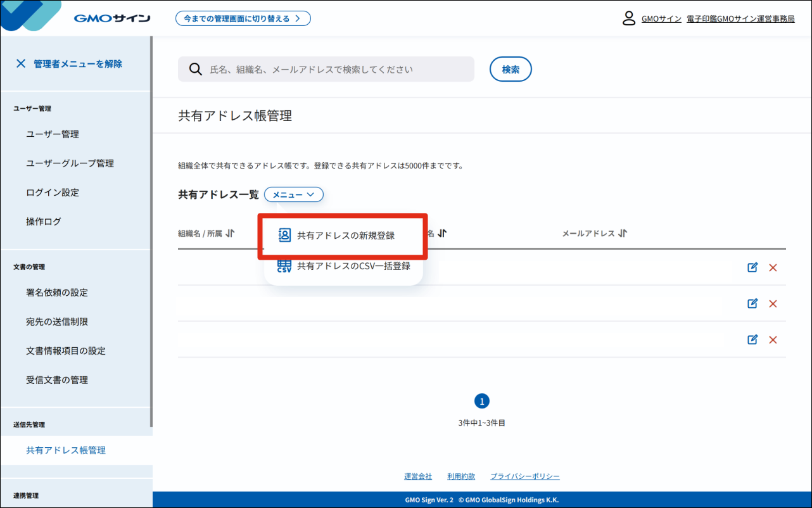812x508 pixels.
Task: Click the edit icon in second address row
Action: point(752,303)
